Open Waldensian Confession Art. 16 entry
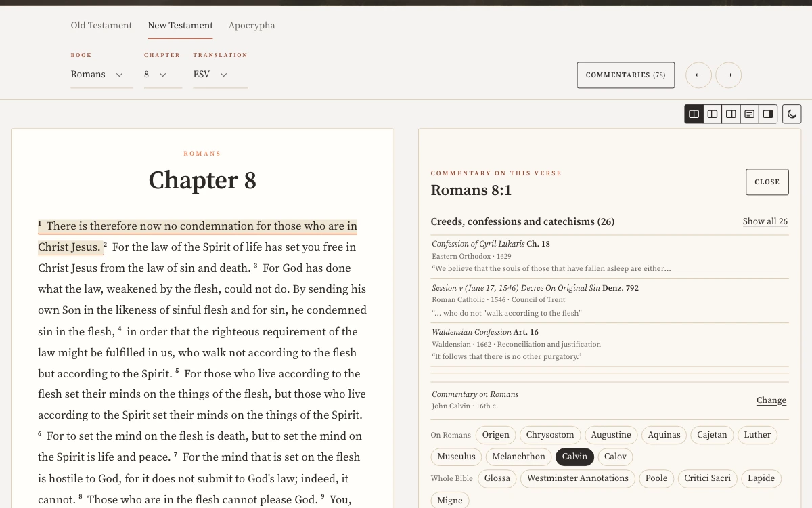Viewport: 812px width, 508px height. (610, 344)
